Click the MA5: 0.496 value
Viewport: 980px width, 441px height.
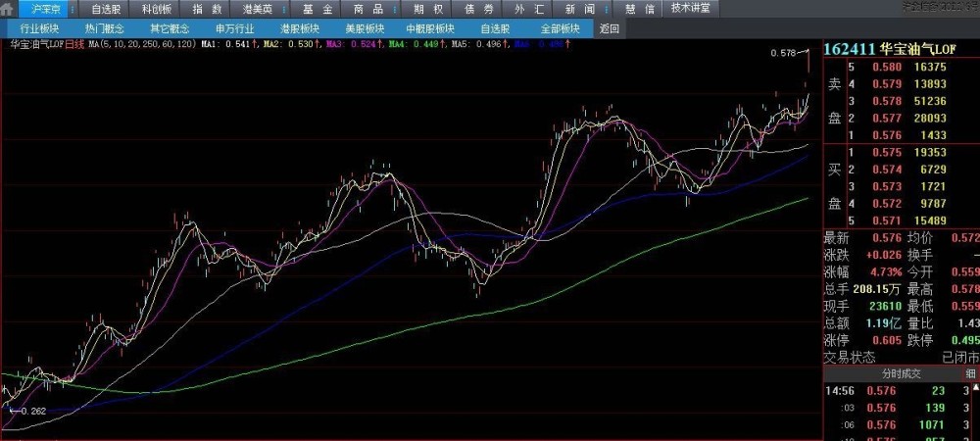click(479, 44)
